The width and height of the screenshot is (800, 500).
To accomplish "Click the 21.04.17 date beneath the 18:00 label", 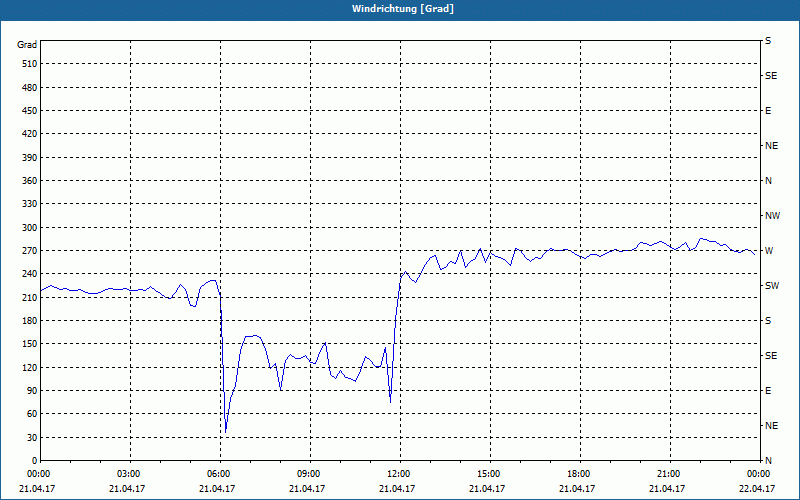I will (577, 488).
